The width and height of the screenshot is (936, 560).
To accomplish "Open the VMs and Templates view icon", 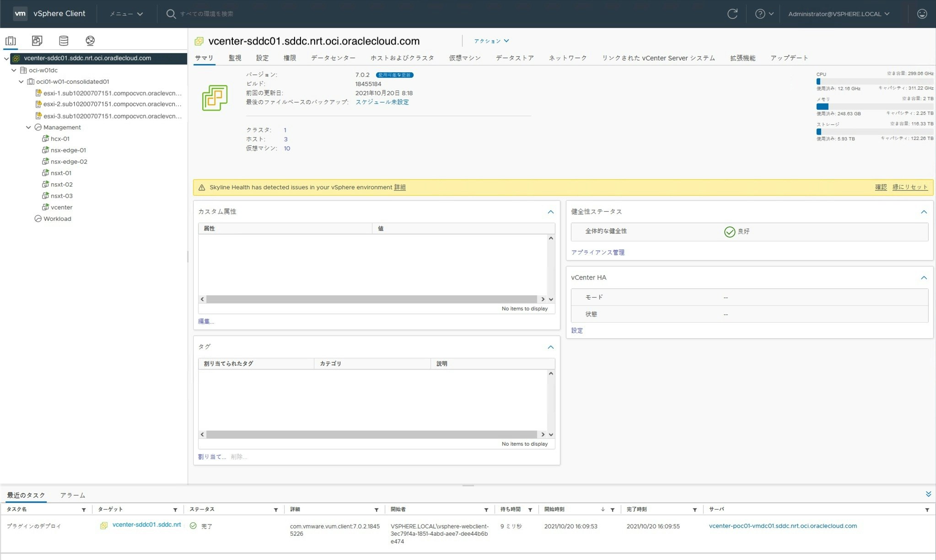I will [x=37, y=41].
